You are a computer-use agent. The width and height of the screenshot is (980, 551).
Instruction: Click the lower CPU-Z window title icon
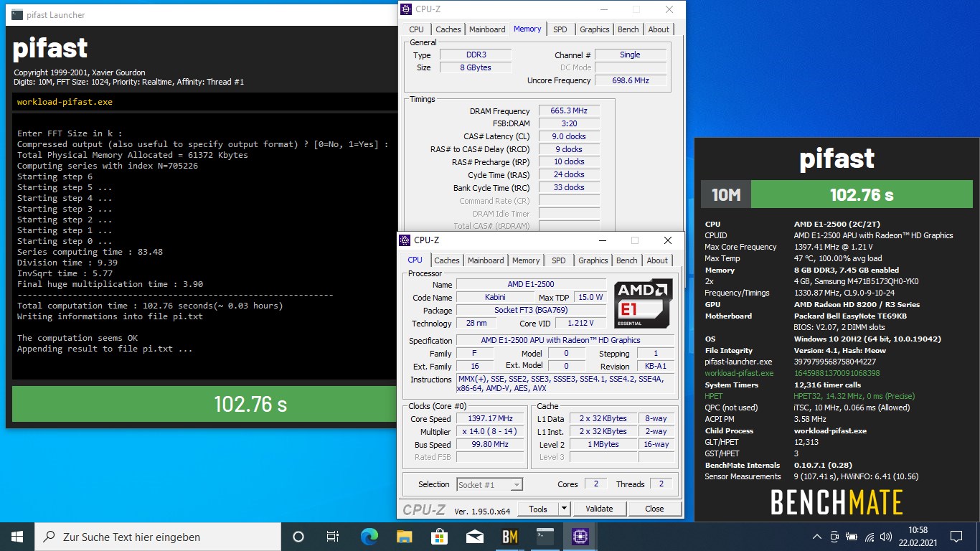[x=405, y=240]
